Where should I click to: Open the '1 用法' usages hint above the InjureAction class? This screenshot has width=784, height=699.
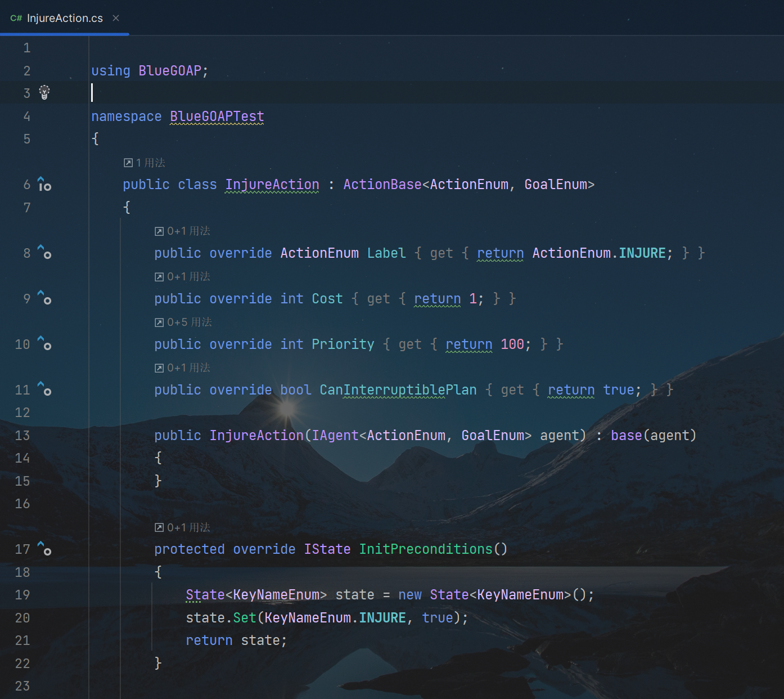(145, 163)
